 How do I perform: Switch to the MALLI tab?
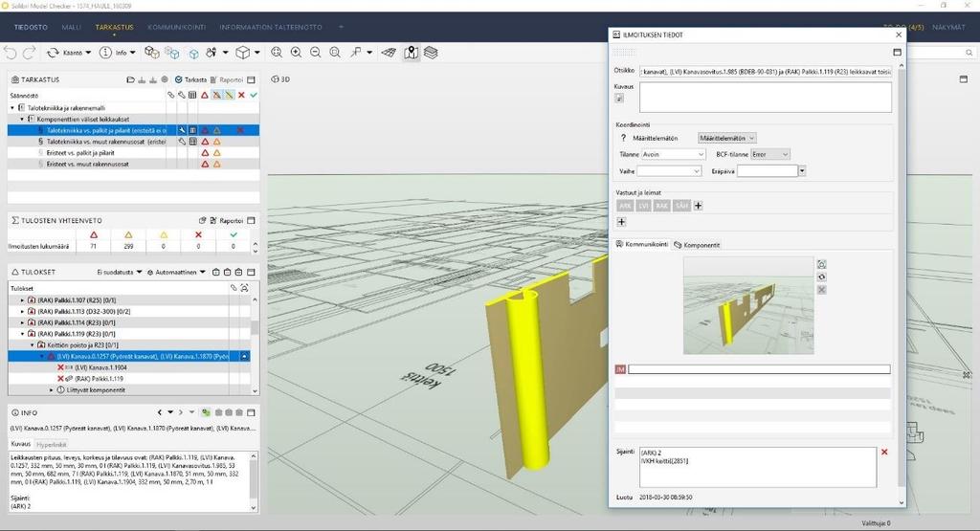click(71, 27)
